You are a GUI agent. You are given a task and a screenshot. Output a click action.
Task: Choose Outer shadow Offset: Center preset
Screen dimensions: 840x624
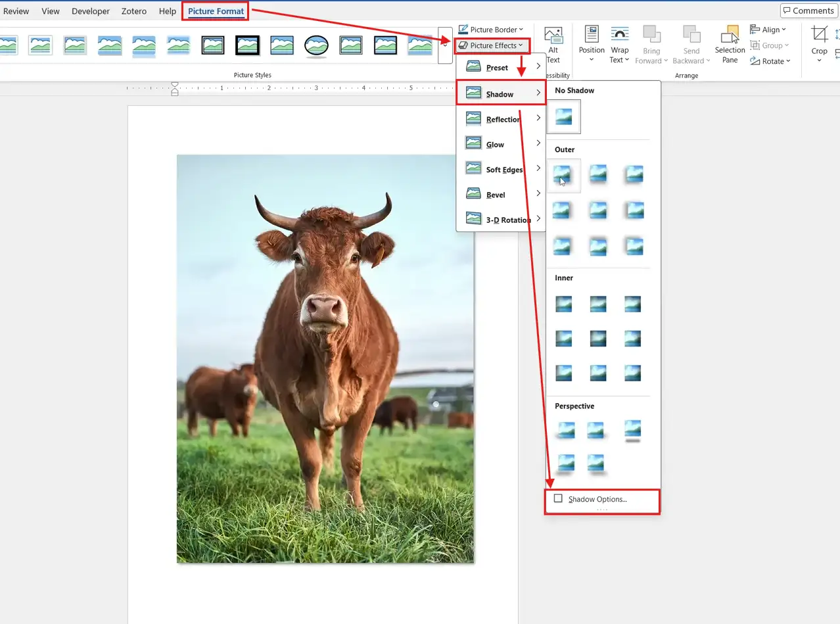tap(598, 211)
